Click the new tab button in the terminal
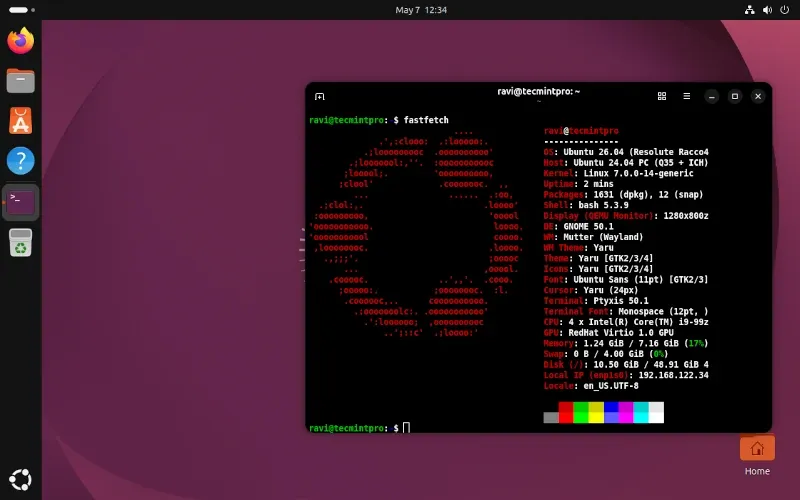 [319, 96]
